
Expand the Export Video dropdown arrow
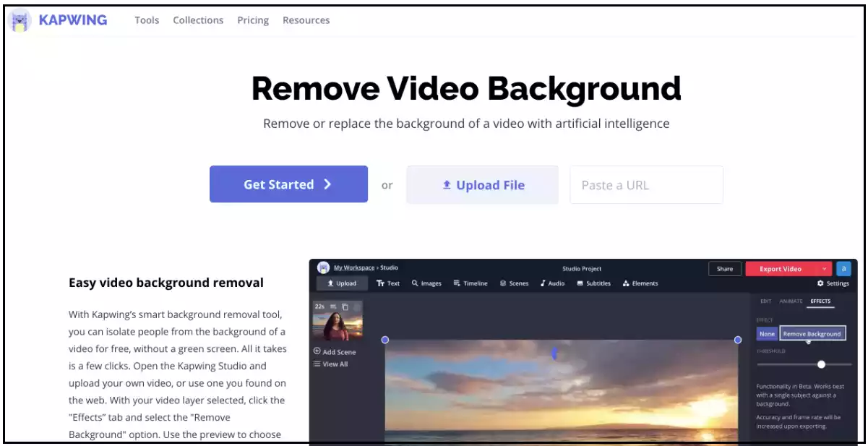(825, 269)
